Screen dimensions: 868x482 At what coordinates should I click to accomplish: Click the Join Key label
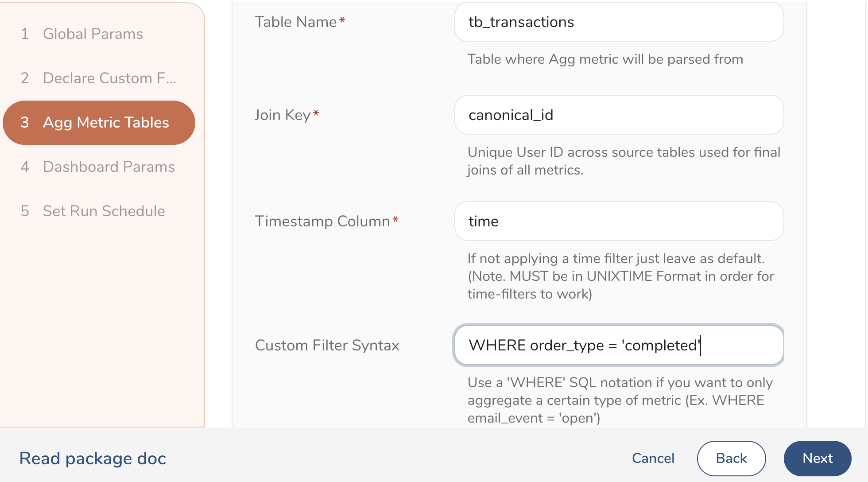[282, 115]
